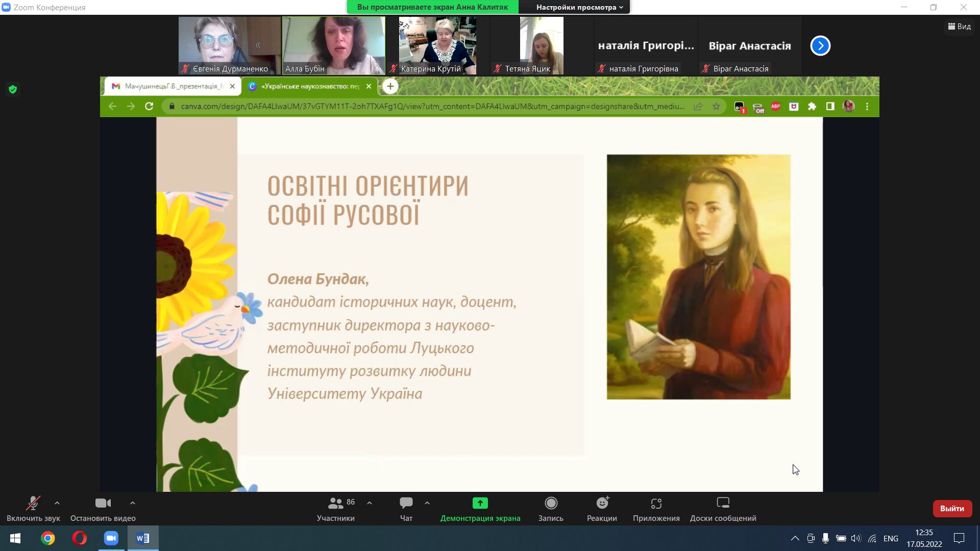Open the Apps icon in Zoom toolbar
The image size is (980, 551).
tap(656, 504)
